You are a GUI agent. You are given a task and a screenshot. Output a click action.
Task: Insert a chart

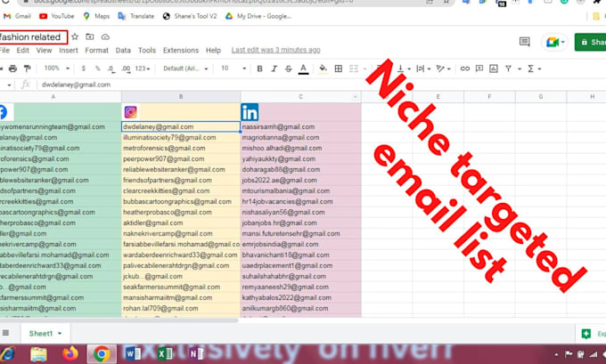pyautogui.click(x=494, y=69)
